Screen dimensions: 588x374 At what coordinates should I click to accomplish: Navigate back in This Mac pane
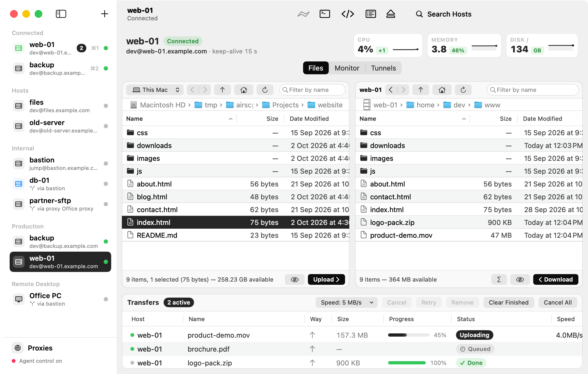[x=193, y=90]
